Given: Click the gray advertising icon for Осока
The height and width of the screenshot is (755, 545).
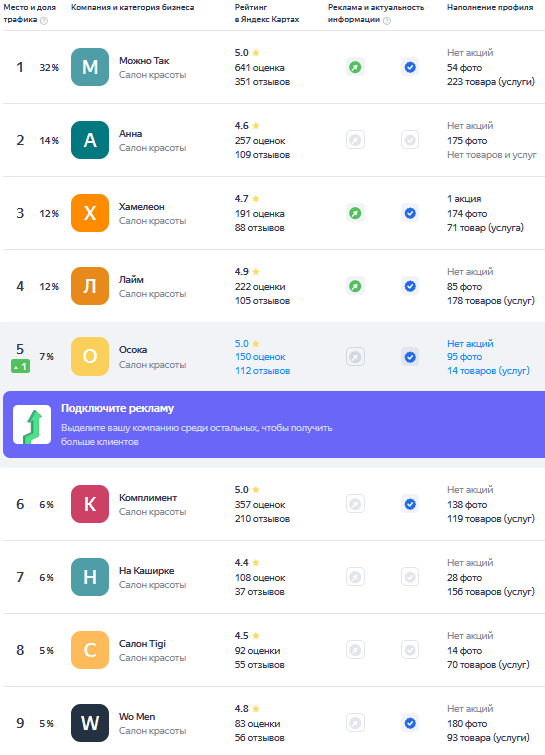Looking at the screenshot, I should click(x=355, y=357).
